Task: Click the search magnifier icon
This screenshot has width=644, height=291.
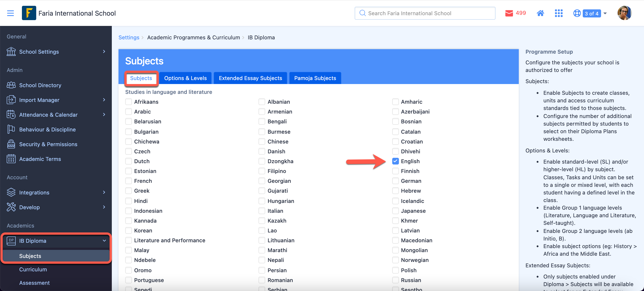Action: pyautogui.click(x=362, y=13)
